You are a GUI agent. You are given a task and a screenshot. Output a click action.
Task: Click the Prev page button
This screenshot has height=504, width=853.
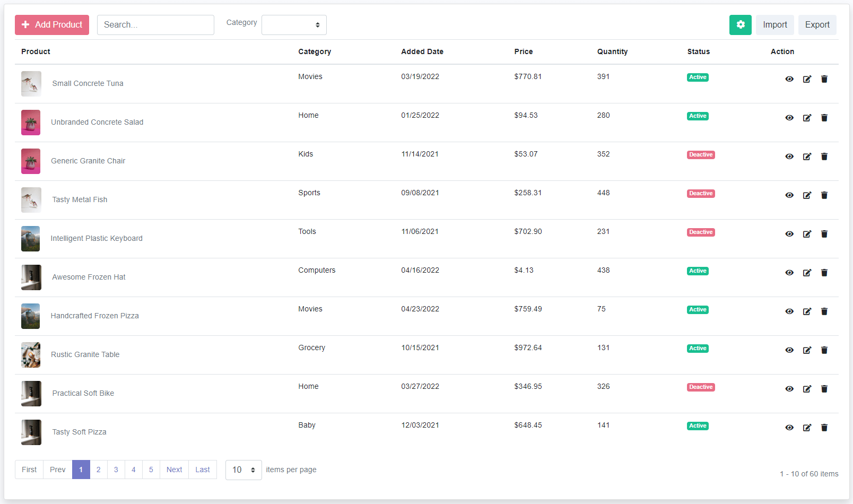coord(58,470)
